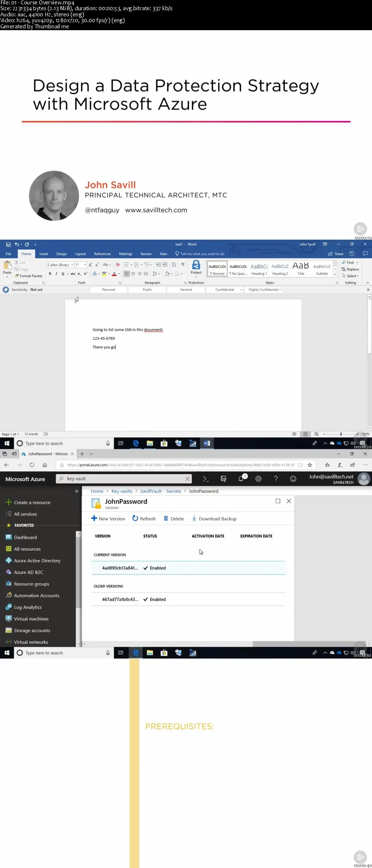Viewport: 372px width, 868px height.
Task: Toggle Superscript in Word's Font group
Action: tap(86, 274)
